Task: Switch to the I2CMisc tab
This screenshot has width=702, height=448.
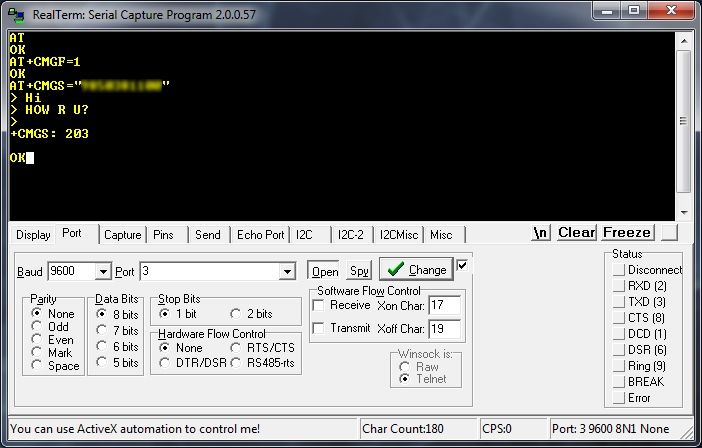Action: coord(398,235)
